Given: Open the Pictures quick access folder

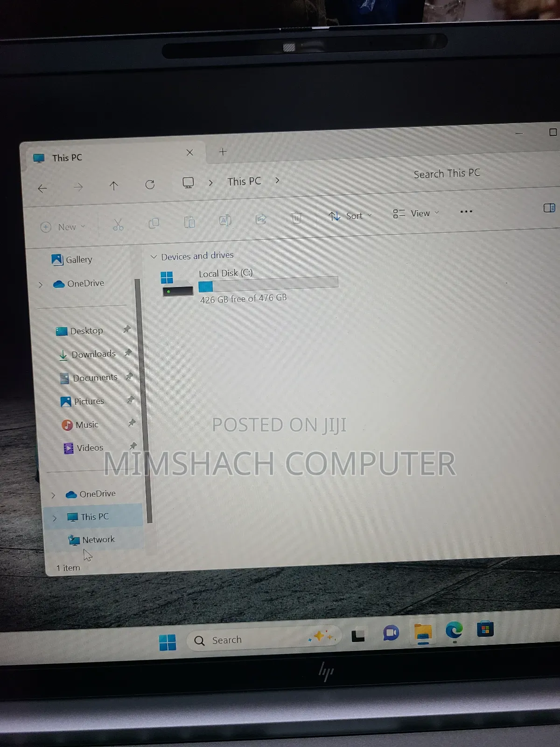Looking at the screenshot, I should point(83,401).
